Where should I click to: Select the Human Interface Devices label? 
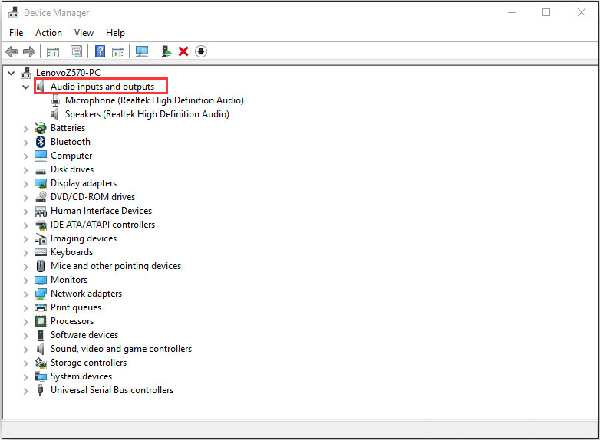point(101,211)
